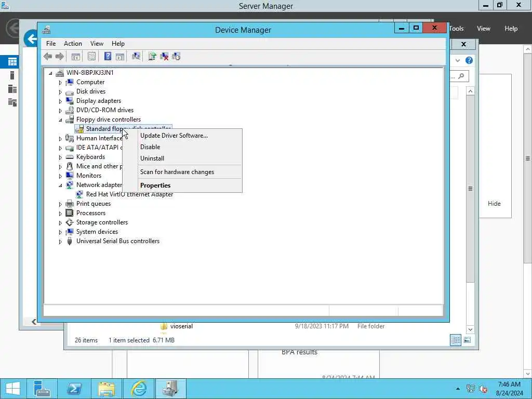This screenshot has width=532, height=399.
Task: Switch File Explorer to details view
Action: pyautogui.click(x=456, y=340)
